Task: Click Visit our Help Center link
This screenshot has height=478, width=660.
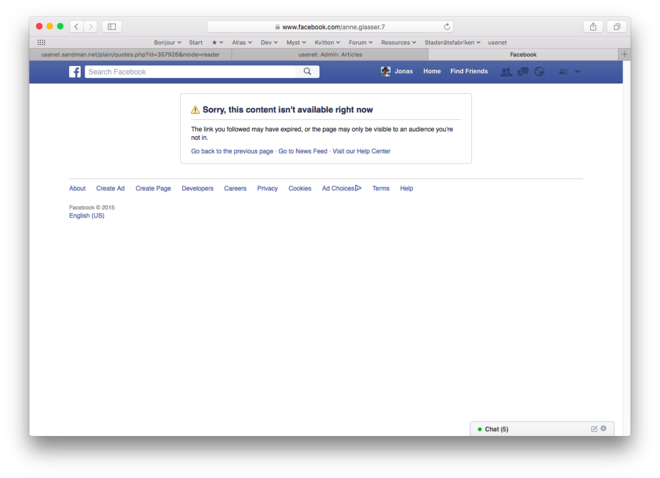Action: click(x=361, y=151)
